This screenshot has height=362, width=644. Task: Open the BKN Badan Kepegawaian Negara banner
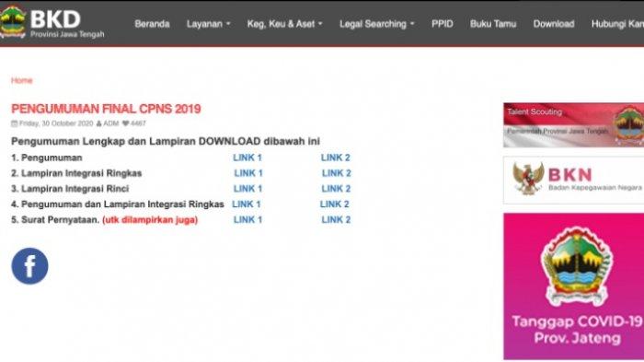[574, 180]
